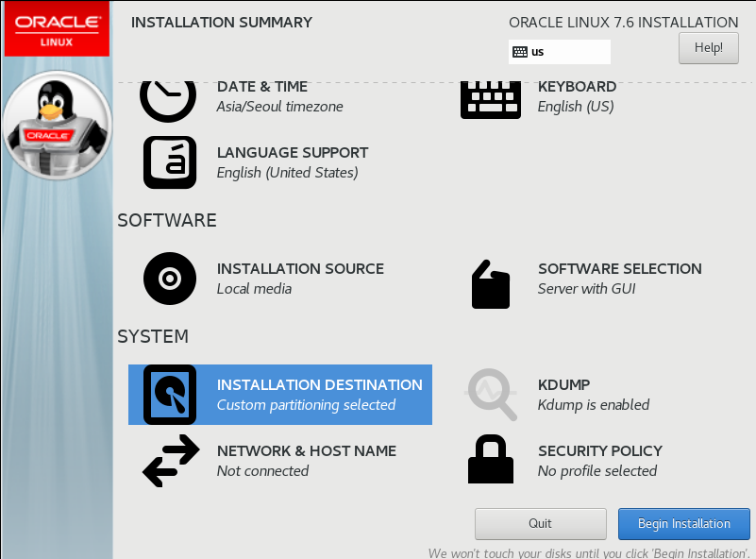
Task: Open Language Support icon
Action: point(170,162)
